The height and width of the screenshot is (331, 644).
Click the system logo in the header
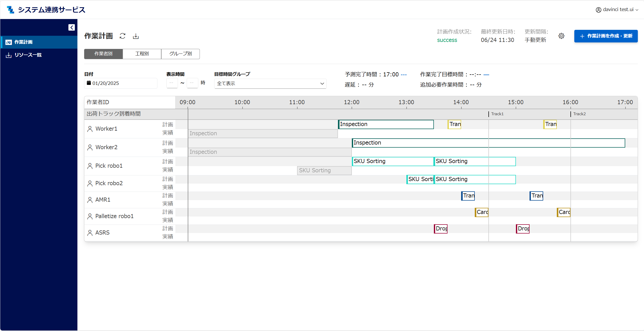tap(11, 10)
